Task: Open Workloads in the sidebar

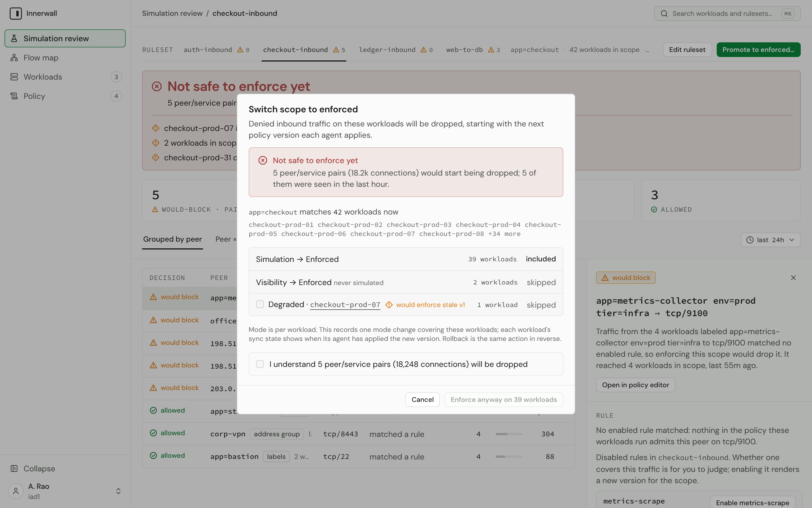Action: click(65, 77)
